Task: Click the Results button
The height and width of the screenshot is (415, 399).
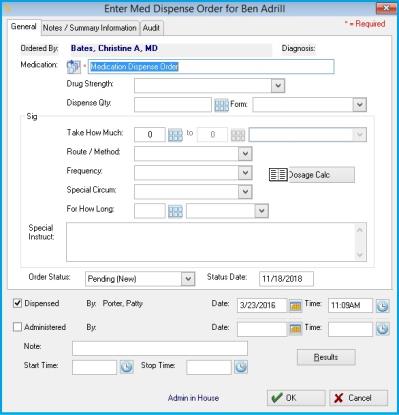Action: [x=326, y=357]
